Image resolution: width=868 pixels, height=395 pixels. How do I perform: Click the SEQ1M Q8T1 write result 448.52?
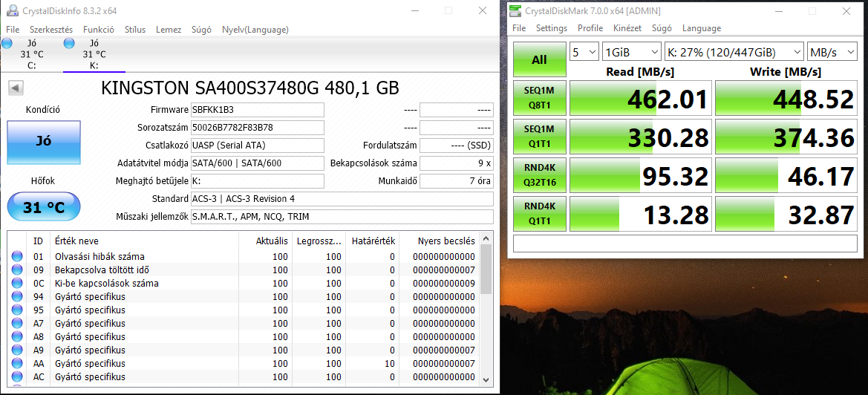(786, 98)
